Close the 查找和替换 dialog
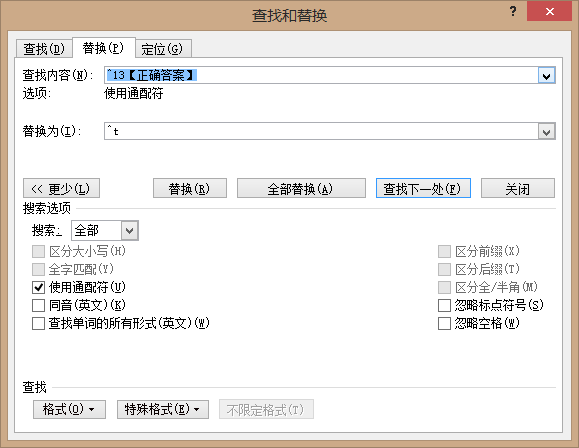 pyautogui.click(x=549, y=11)
